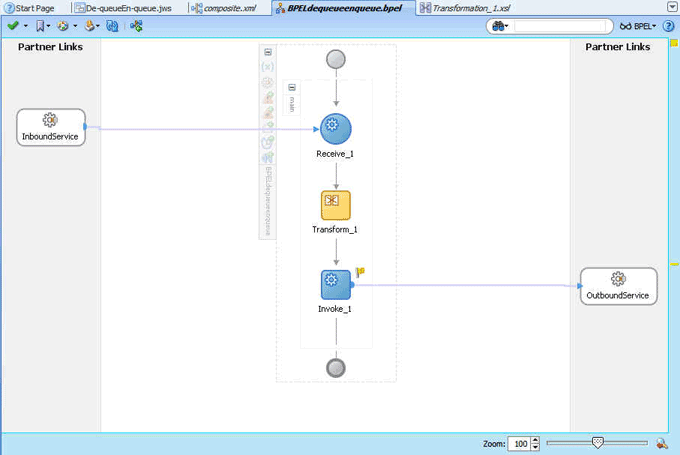Click the Zoom percentage field showing 100
The width and height of the screenshot is (680, 455).
tap(519, 444)
